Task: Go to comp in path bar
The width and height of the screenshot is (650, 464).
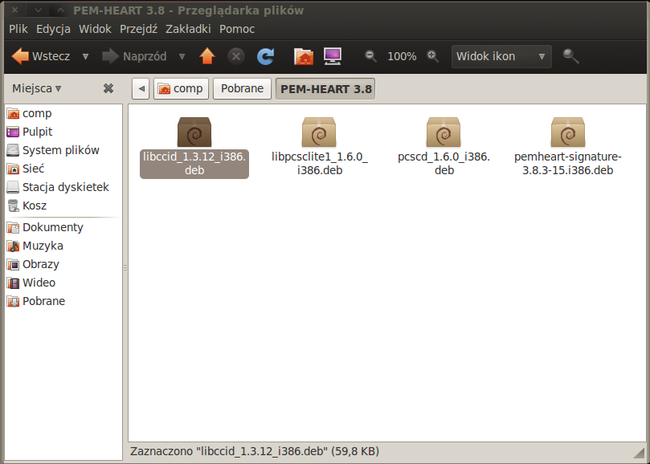Action: pyautogui.click(x=181, y=89)
